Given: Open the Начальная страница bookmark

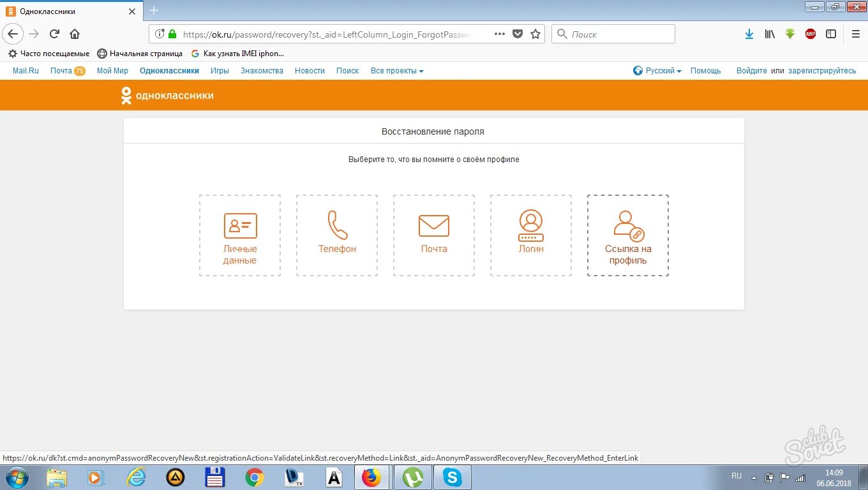Looking at the screenshot, I should 140,54.
